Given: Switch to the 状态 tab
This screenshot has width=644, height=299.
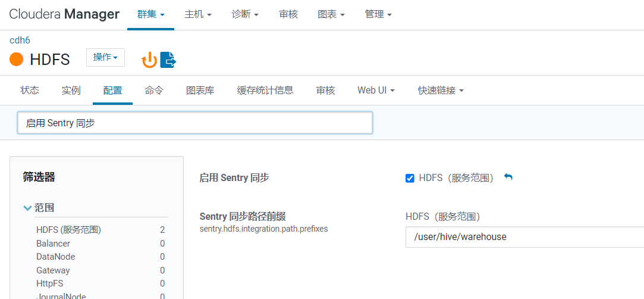Looking at the screenshot, I should (30, 90).
